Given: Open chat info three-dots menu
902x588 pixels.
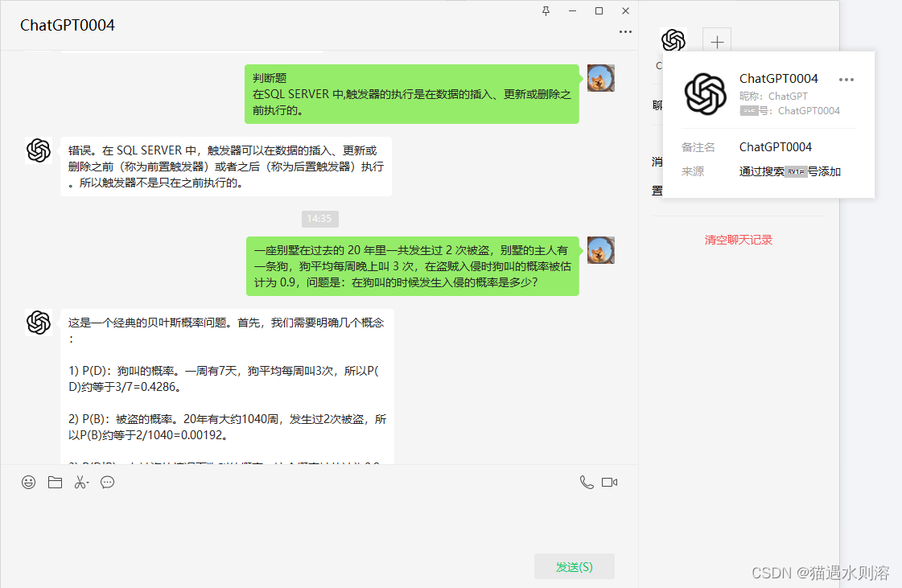Looking at the screenshot, I should (625, 31).
